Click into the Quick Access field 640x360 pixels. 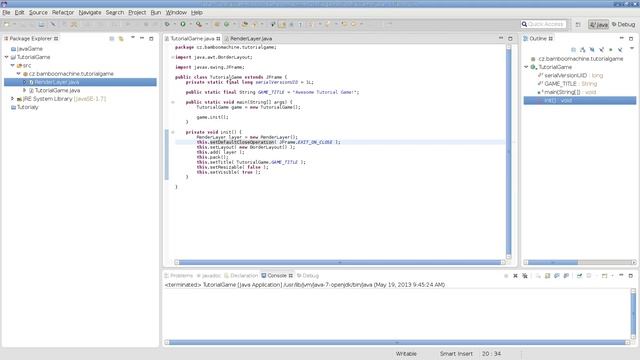tap(544, 24)
